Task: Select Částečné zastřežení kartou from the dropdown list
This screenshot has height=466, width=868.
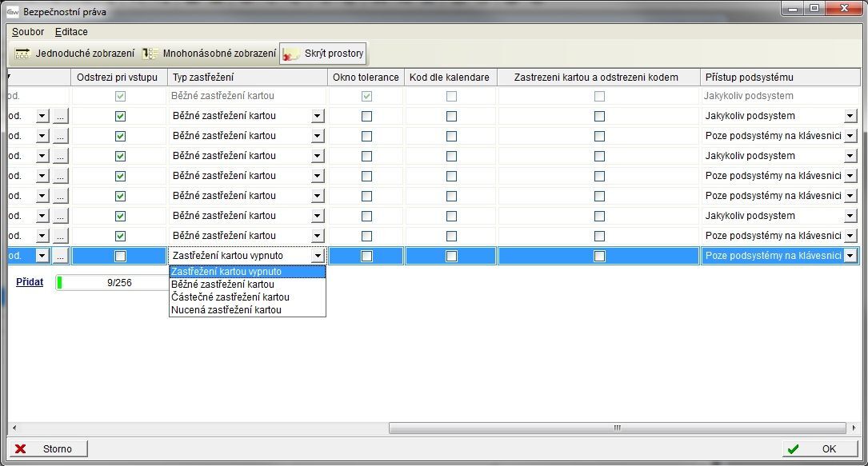Action: pyautogui.click(x=230, y=297)
